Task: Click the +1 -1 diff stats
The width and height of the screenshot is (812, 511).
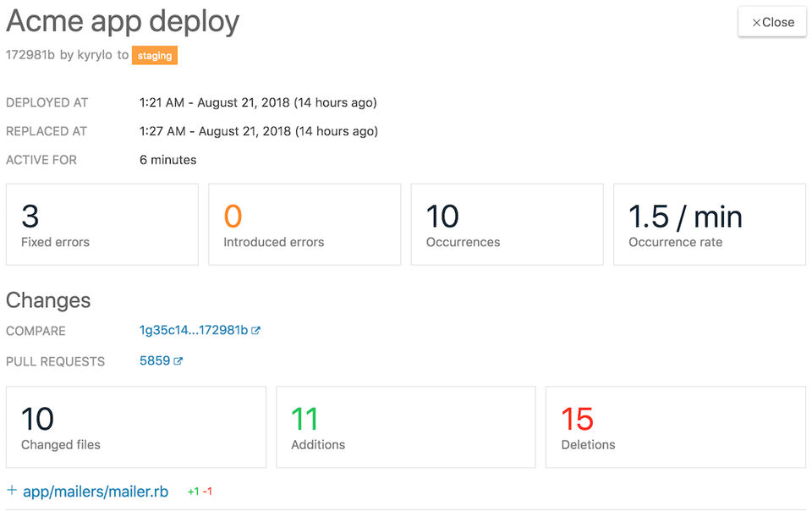Action: [x=200, y=492]
